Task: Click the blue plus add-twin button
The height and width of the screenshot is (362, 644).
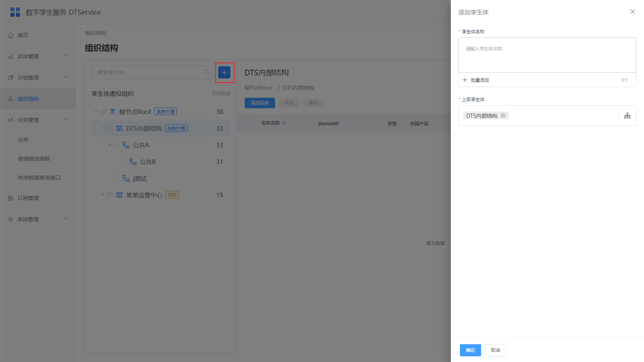Action: 224,72
